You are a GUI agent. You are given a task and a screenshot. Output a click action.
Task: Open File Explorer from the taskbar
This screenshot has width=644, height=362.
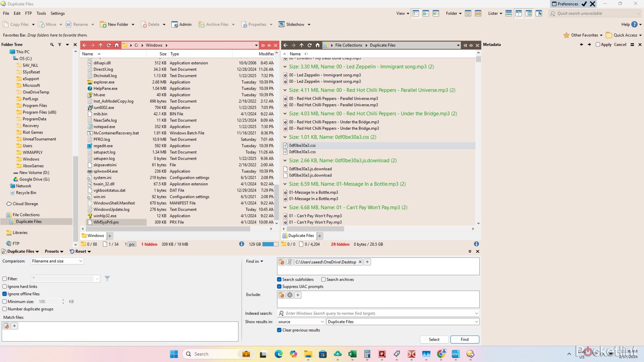(308, 354)
